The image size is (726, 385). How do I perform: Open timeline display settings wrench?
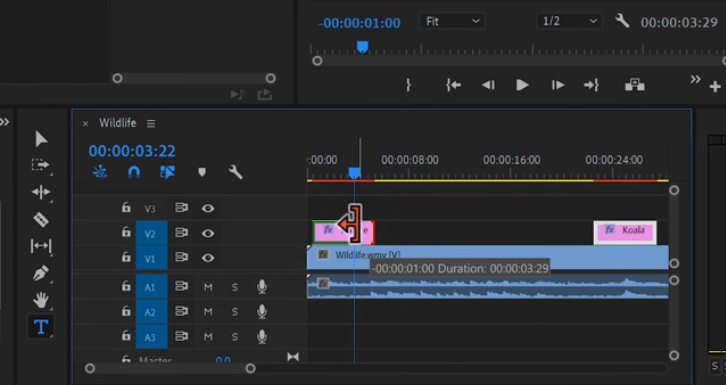235,173
